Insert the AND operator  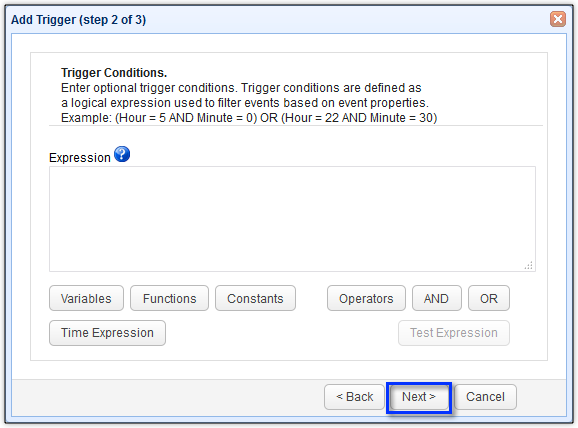436,298
